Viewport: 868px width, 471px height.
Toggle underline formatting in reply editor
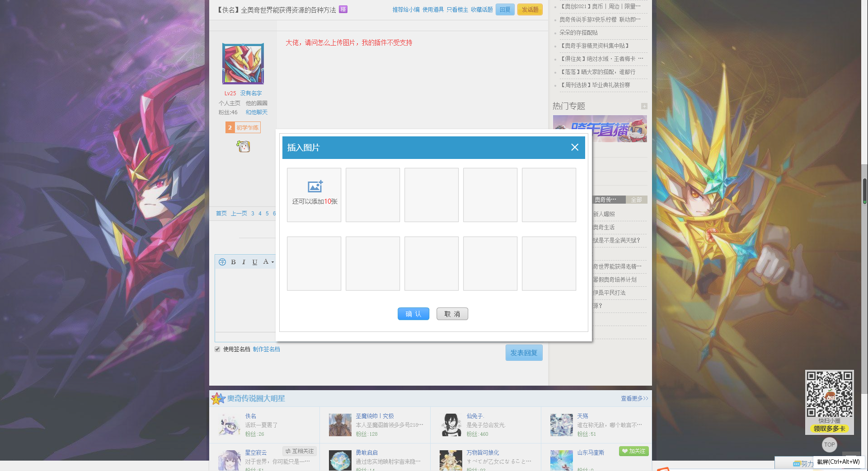point(254,262)
